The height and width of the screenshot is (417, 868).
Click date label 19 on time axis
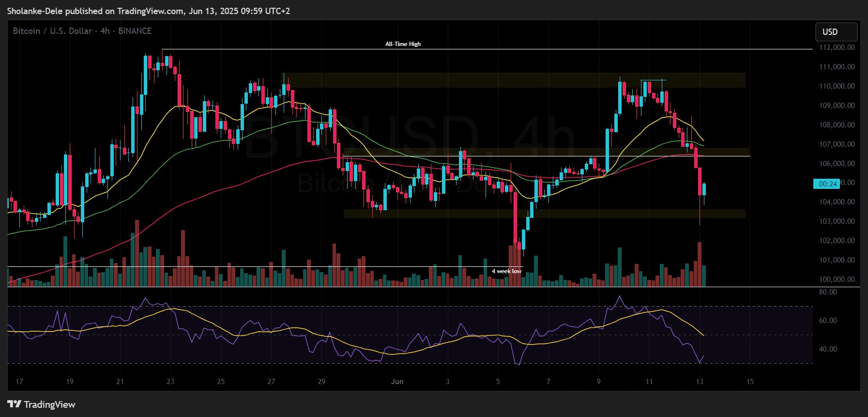point(70,382)
